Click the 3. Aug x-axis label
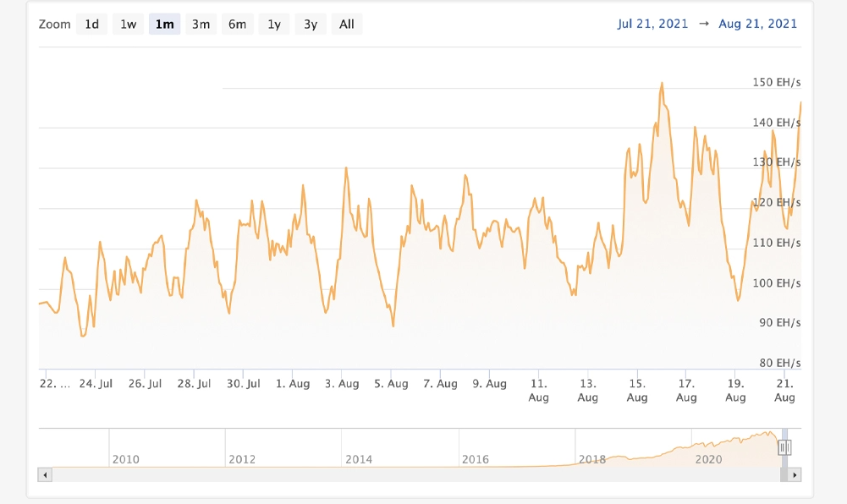 pos(342,384)
